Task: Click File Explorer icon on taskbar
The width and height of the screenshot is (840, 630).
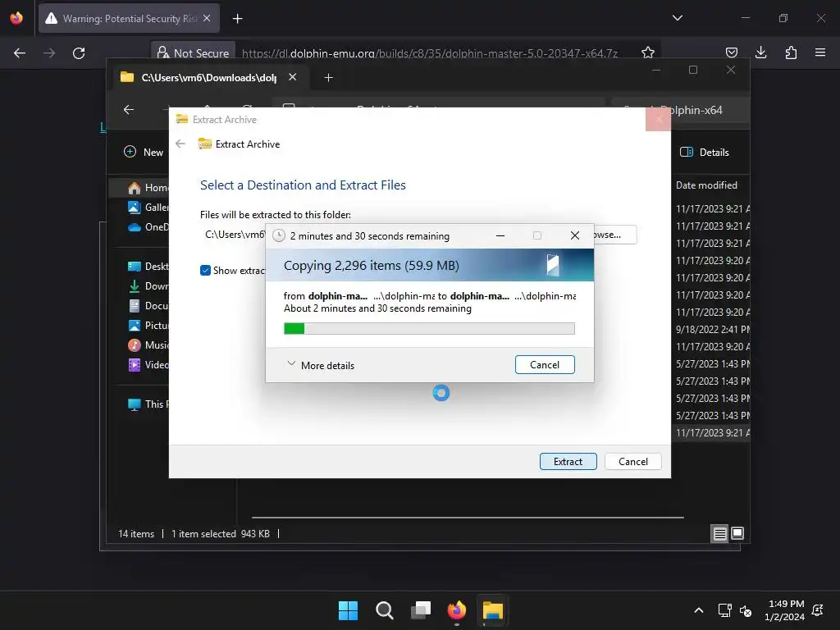Action: point(492,610)
